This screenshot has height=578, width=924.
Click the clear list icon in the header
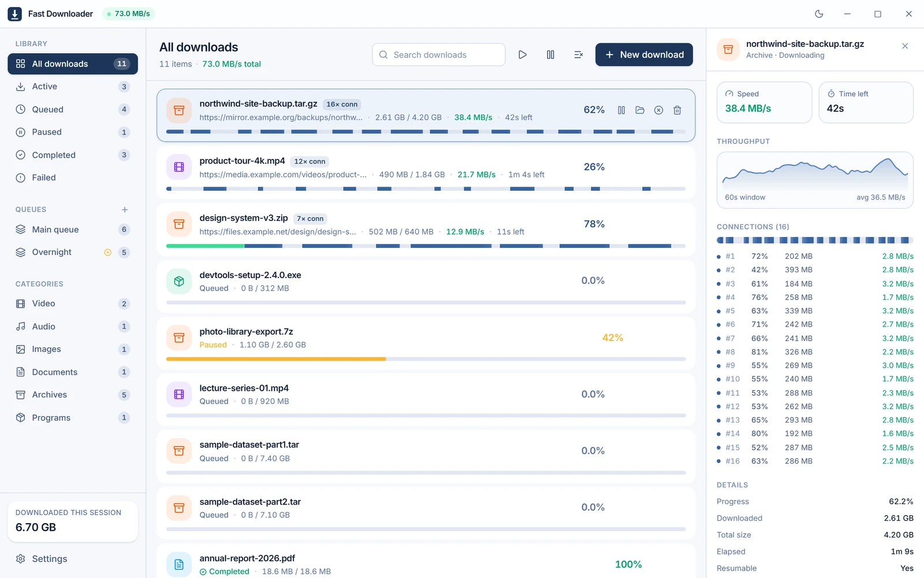point(578,55)
